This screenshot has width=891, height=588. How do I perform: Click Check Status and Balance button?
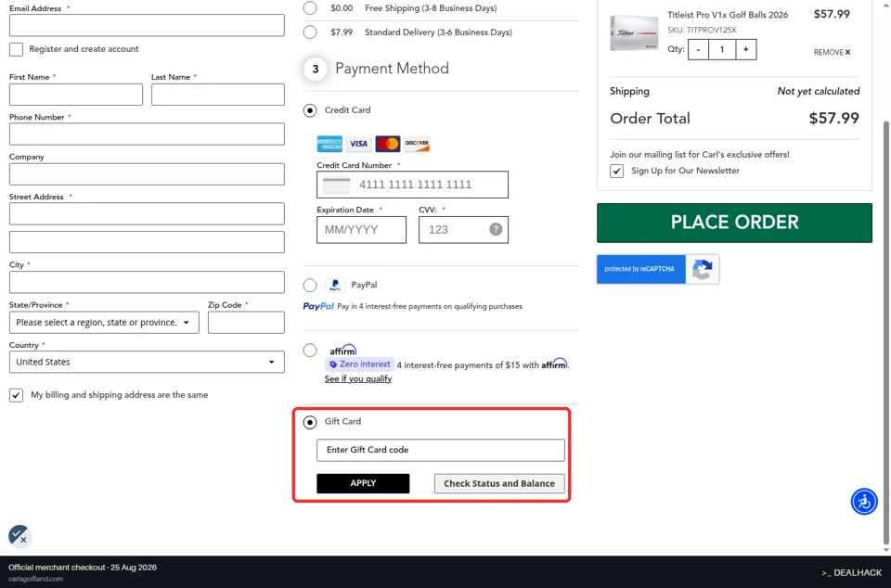coord(499,483)
